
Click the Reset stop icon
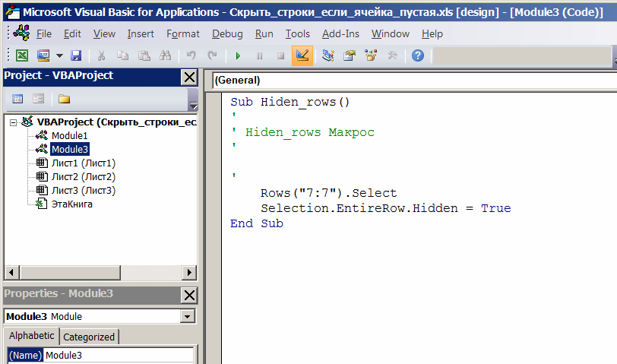(280, 56)
